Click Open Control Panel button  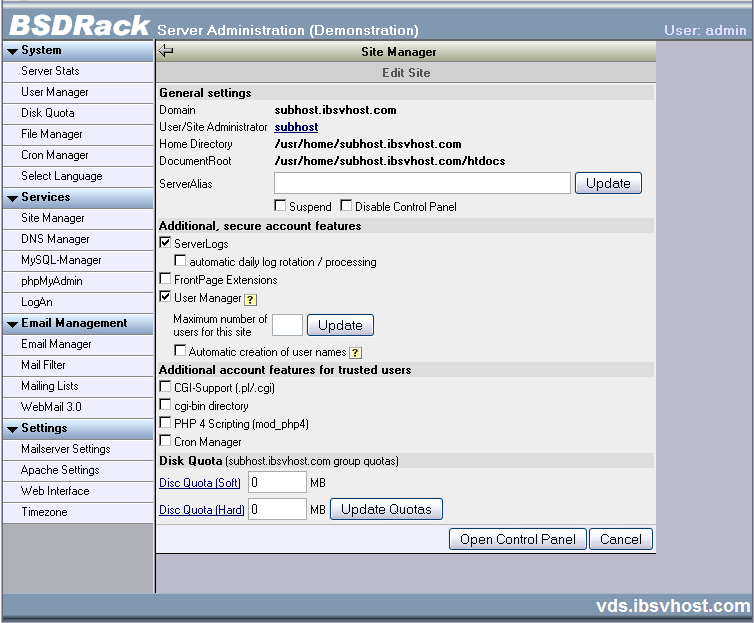tap(517, 539)
